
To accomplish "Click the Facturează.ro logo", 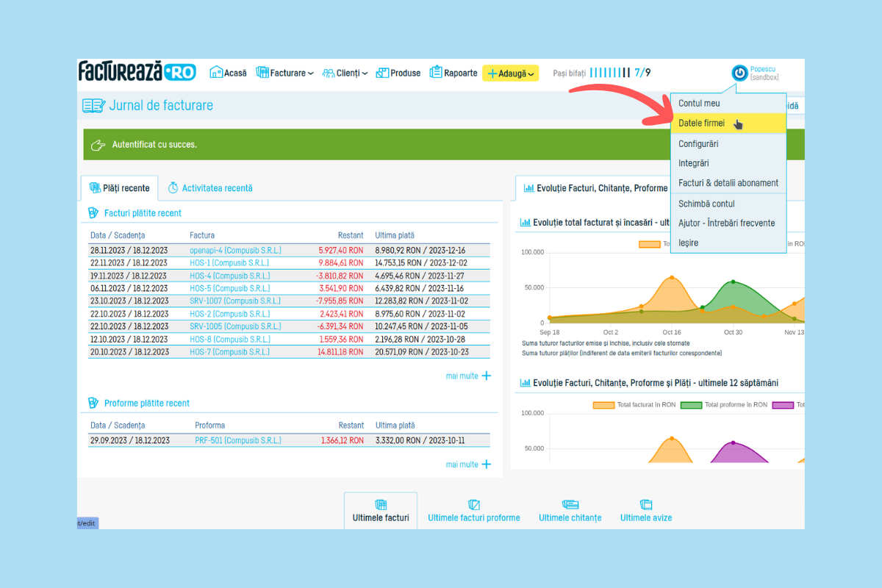I will tap(137, 72).
